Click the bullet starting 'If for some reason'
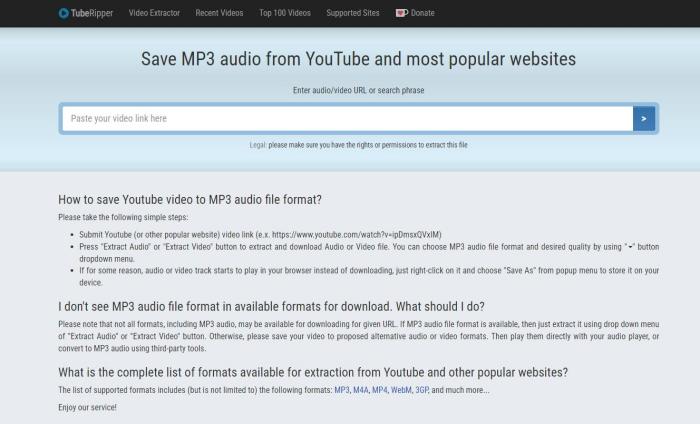The width and height of the screenshot is (700, 424). coord(369,276)
